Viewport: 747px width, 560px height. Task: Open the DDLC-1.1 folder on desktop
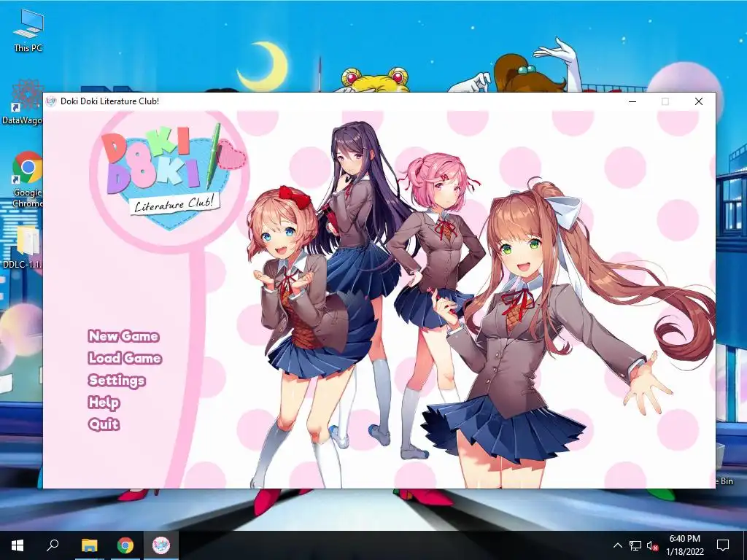click(23, 248)
